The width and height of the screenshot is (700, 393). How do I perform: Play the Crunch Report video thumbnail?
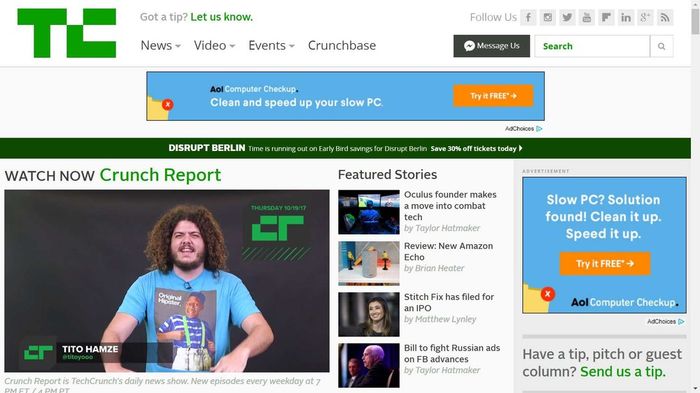[167, 281]
